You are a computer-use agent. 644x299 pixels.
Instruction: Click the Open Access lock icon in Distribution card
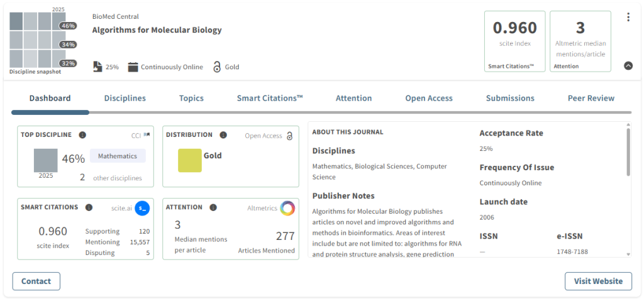tap(289, 136)
